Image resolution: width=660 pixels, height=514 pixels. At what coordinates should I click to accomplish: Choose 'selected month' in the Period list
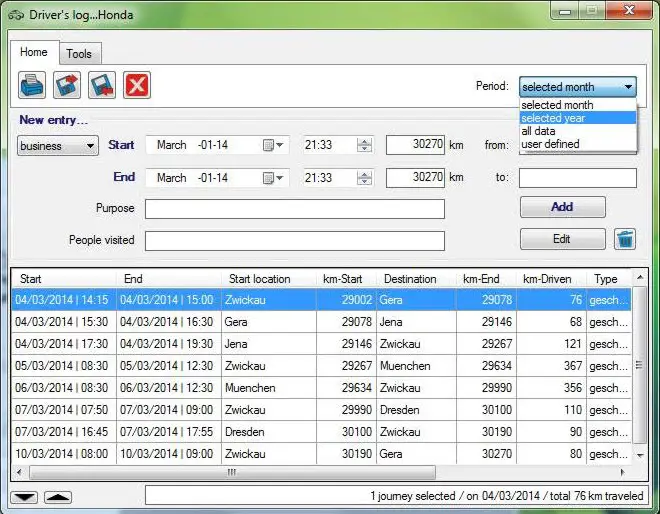click(578, 105)
